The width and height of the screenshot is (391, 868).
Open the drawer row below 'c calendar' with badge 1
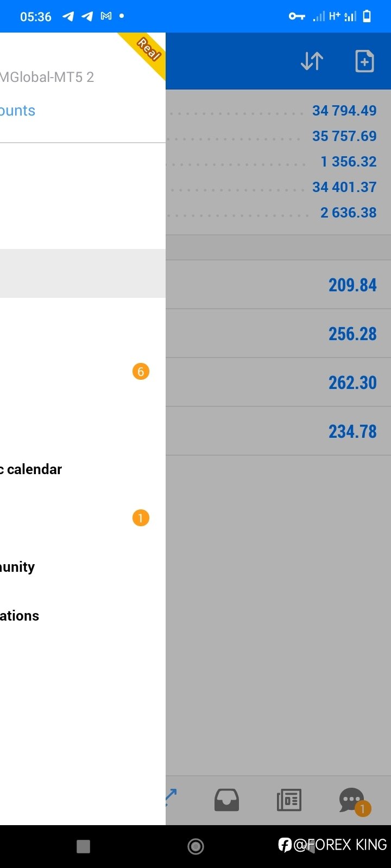pos(83,518)
